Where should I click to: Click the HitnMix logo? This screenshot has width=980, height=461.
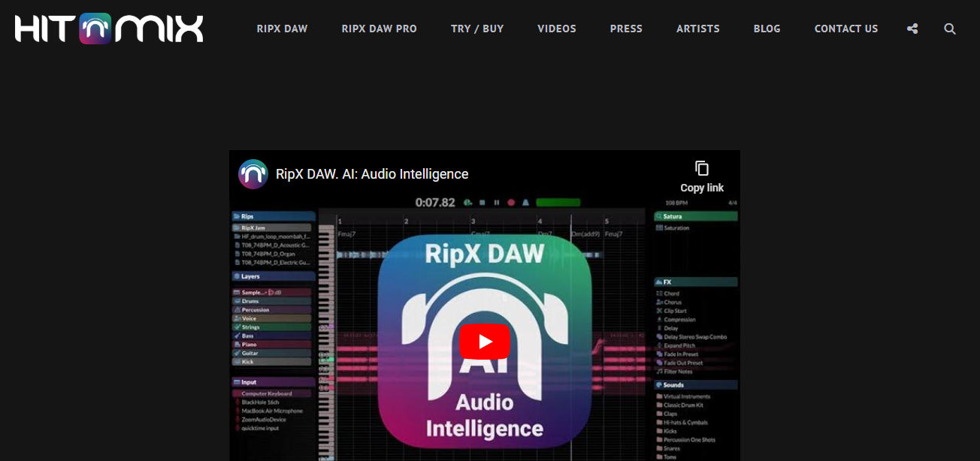109,29
